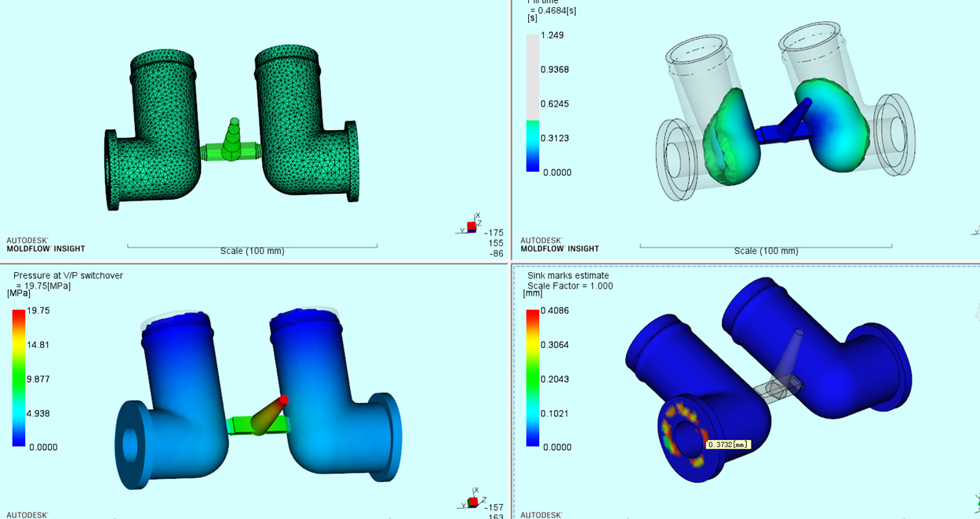This screenshot has height=519, width=980.
Task: Click the 'Scale Factor = 1.000' text
Action: pyautogui.click(x=570, y=286)
